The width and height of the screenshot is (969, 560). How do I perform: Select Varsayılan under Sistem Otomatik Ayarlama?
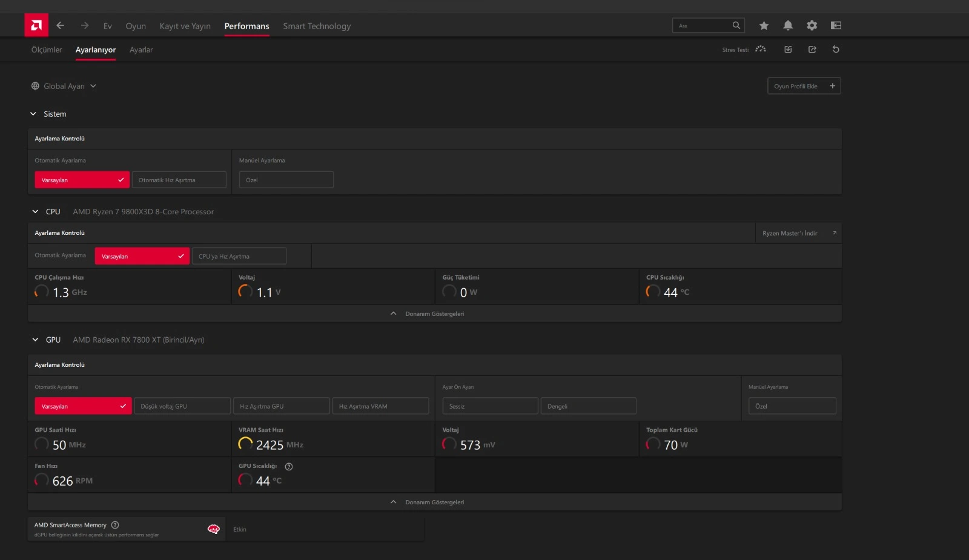(x=82, y=180)
